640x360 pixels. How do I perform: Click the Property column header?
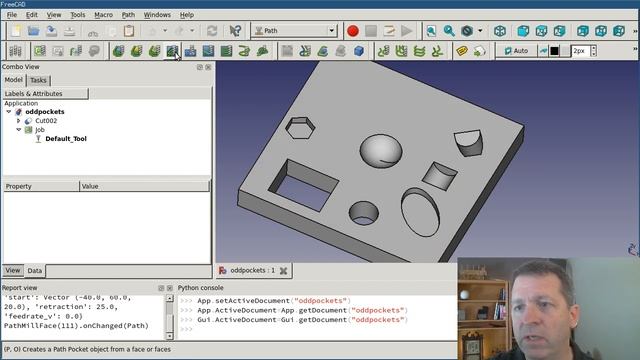pyautogui.click(x=41, y=187)
